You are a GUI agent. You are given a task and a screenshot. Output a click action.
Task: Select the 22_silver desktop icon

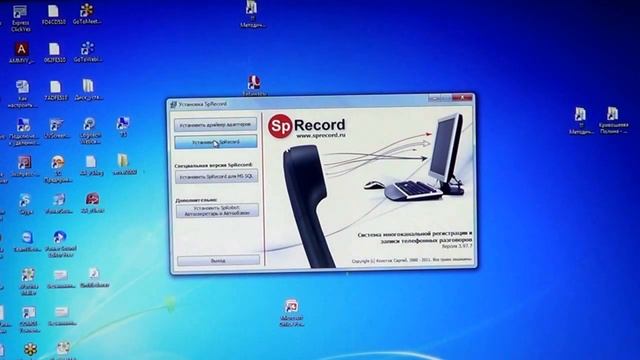(x=92, y=203)
